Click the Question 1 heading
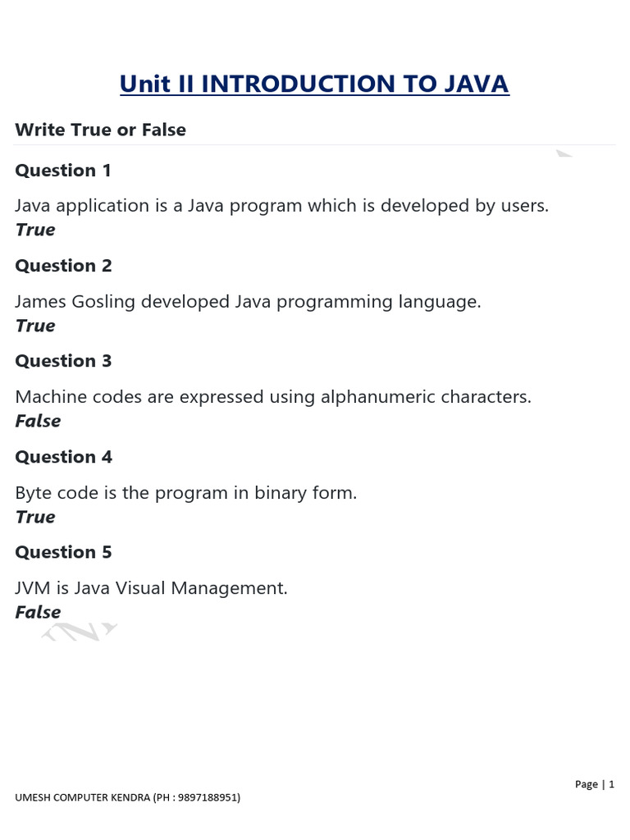630x840 pixels. coord(63,171)
